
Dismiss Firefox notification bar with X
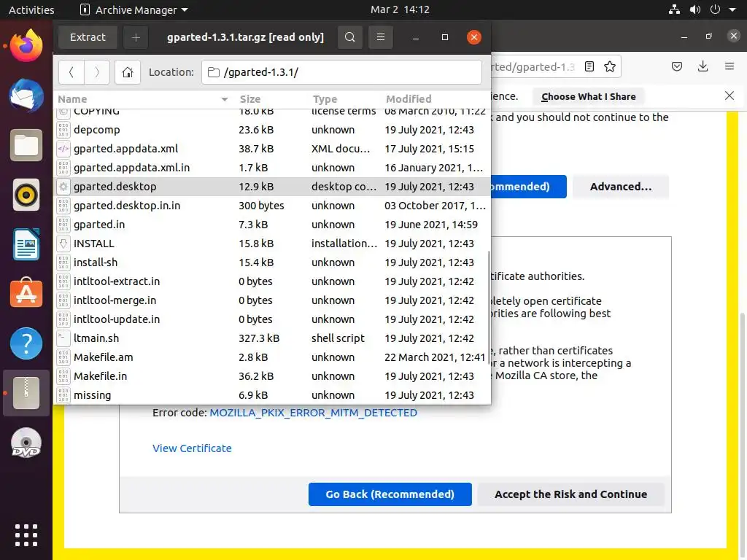point(729,96)
